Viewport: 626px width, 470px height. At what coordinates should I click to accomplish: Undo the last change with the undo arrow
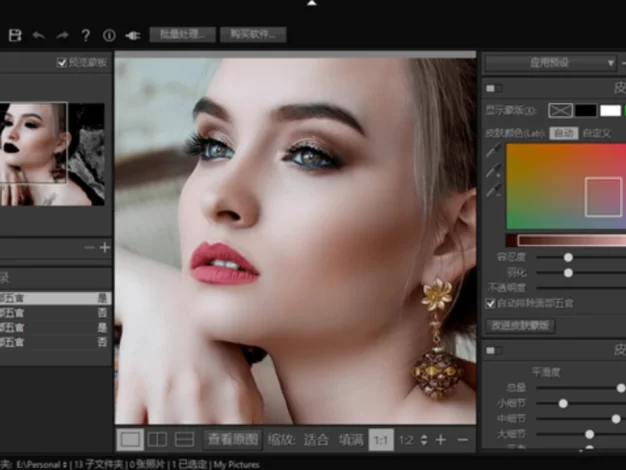pyautogui.click(x=39, y=36)
